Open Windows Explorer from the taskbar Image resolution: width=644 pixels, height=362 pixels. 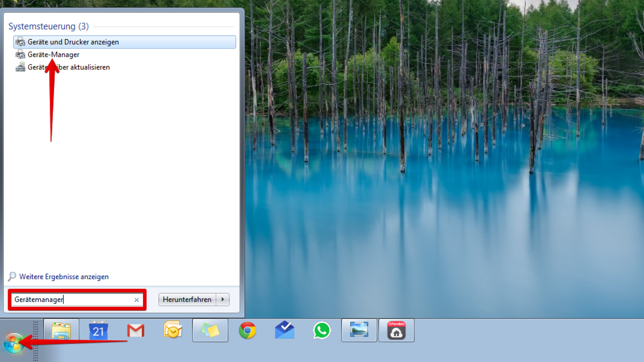(x=61, y=331)
